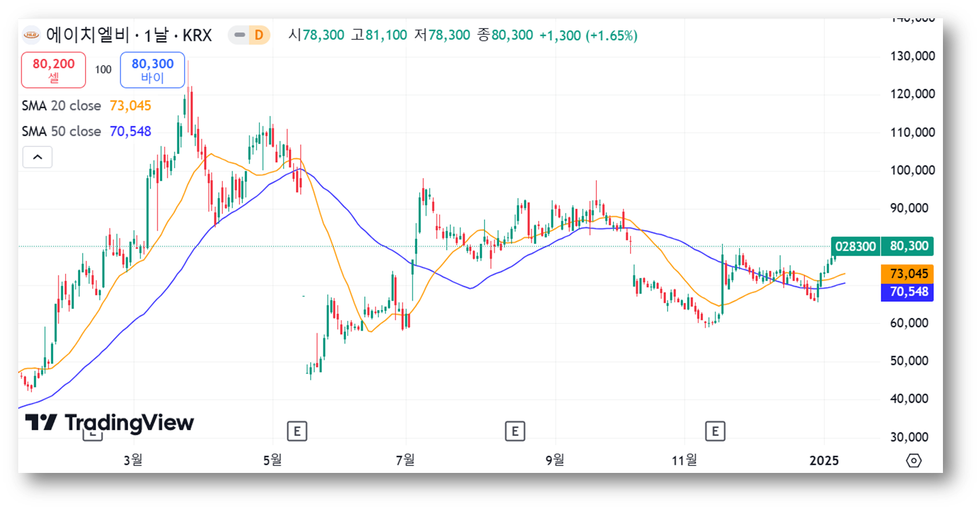
Task: Click the earnings E marker near 5월
Action: [x=297, y=431]
